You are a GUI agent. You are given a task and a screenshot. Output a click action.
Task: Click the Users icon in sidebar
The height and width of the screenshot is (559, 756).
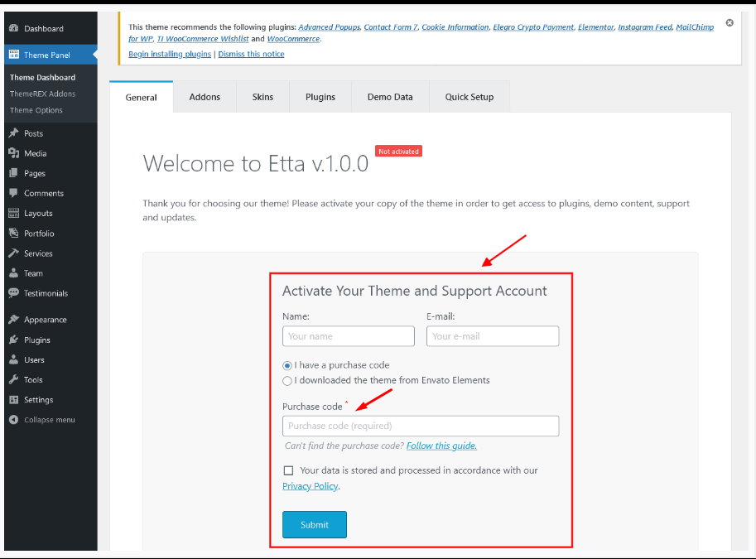(13, 359)
